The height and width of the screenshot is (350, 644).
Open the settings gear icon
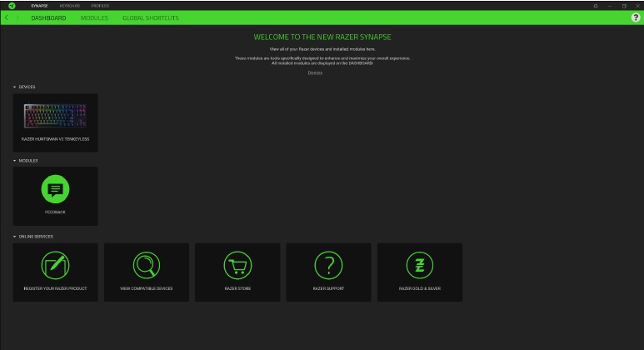click(596, 6)
